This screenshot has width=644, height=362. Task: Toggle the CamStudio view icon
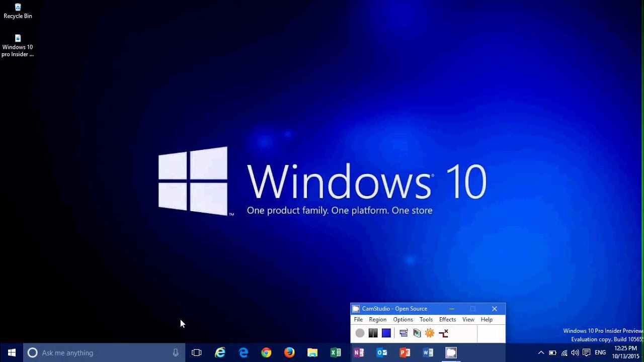[x=404, y=333]
